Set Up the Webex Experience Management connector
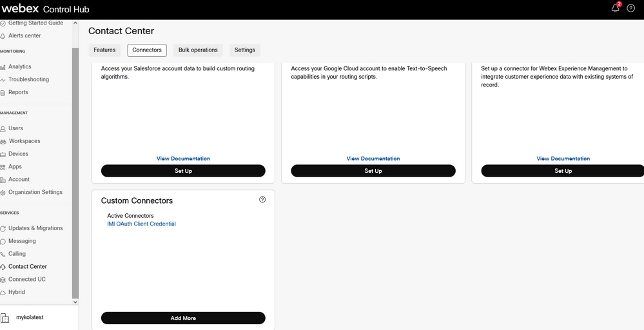This screenshot has width=644, height=330. click(x=563, y=171)
